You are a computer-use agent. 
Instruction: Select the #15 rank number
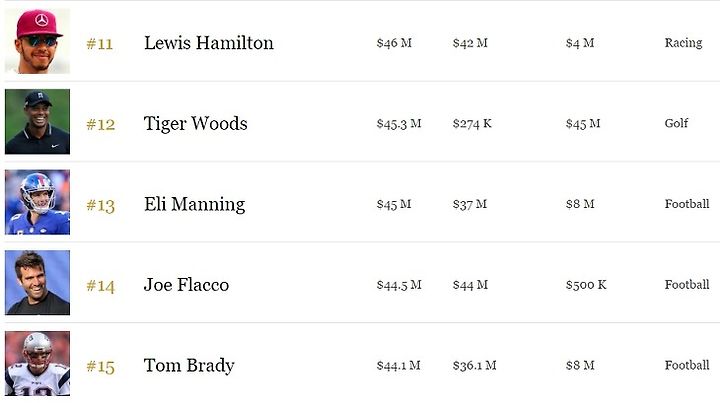coord(101,367)
